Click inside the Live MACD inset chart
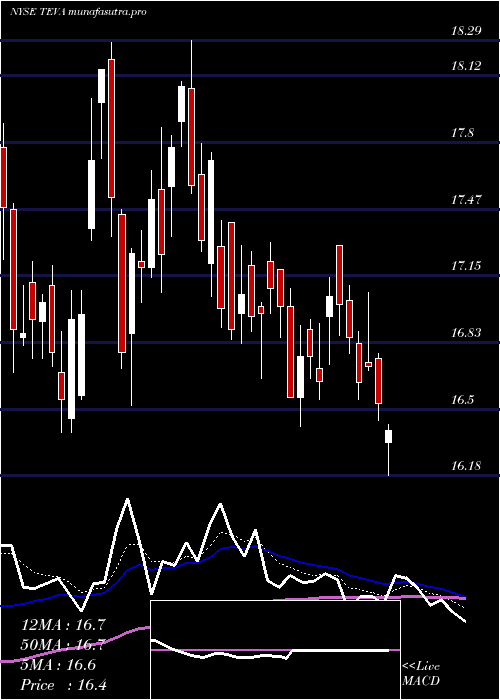This screenshot has height=700, width=500. point(275,650)
